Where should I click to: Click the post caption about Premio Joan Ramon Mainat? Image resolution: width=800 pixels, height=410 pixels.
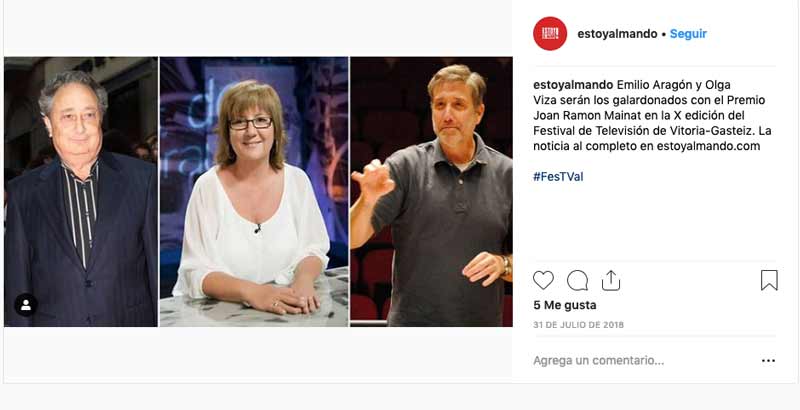(x=653, y=115)
